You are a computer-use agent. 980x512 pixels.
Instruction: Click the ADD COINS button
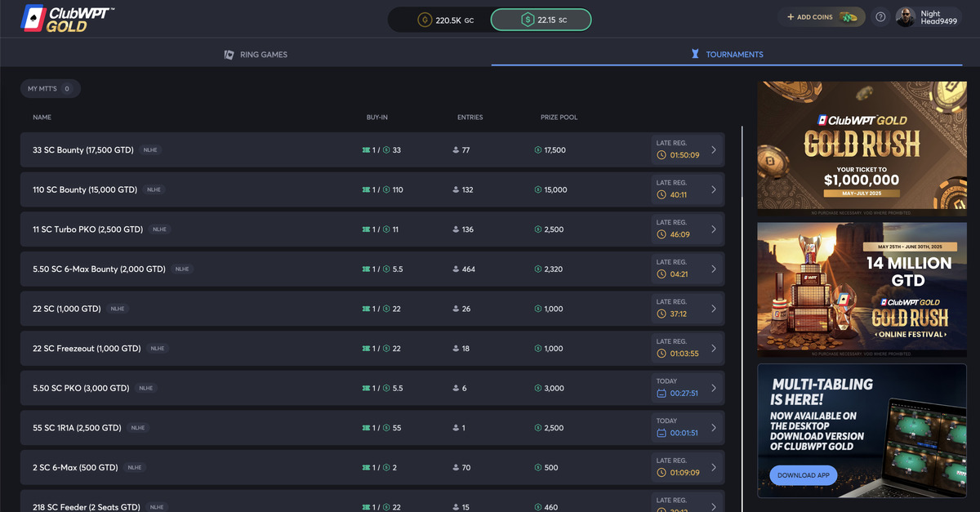coord(822,16)
